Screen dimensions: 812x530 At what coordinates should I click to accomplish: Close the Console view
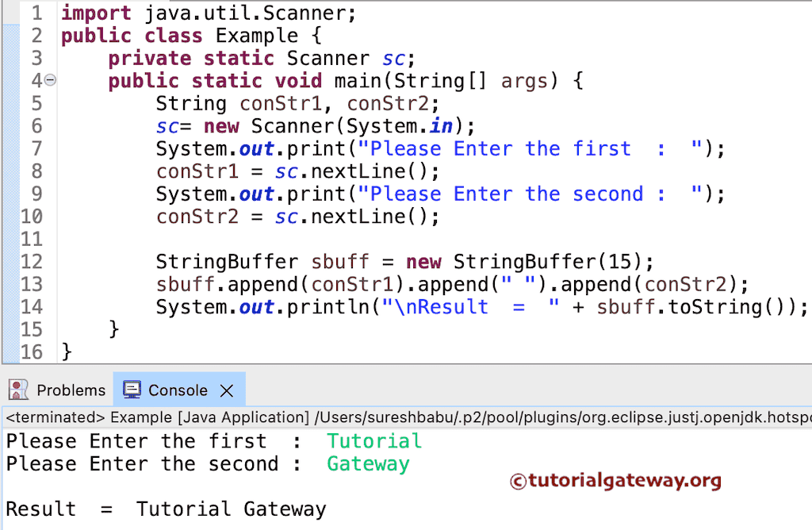pyautogui.click(x=226, y=389)
